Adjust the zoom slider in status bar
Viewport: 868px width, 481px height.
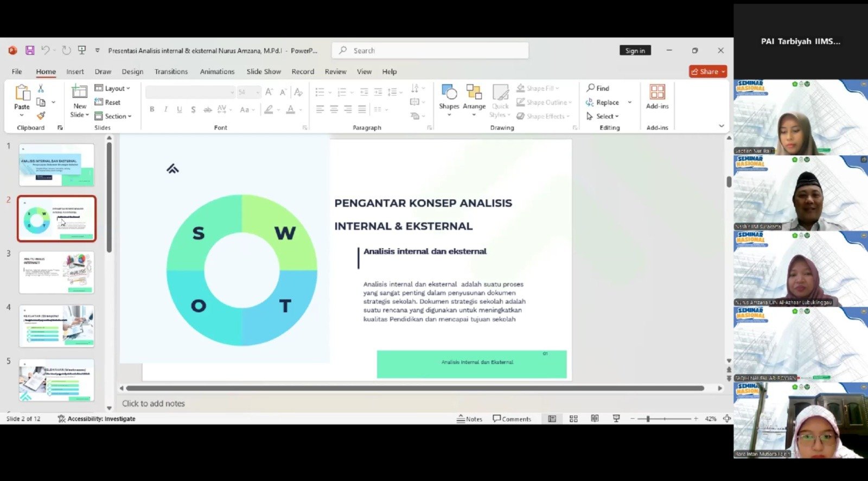tap(648, 419)
